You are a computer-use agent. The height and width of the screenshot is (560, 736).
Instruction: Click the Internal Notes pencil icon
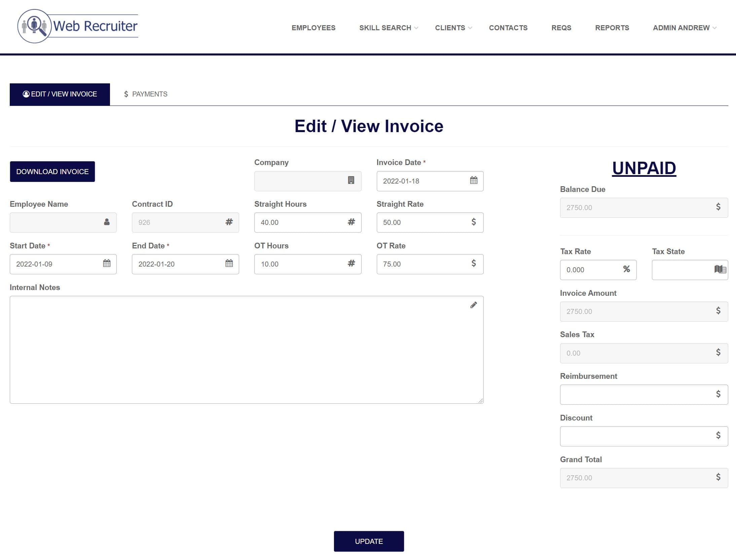473,305
